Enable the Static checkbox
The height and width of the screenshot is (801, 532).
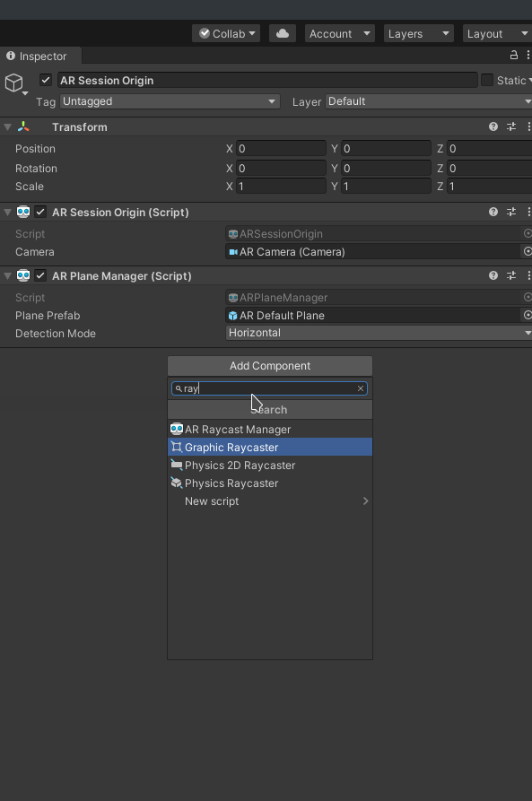coord(487,80)
